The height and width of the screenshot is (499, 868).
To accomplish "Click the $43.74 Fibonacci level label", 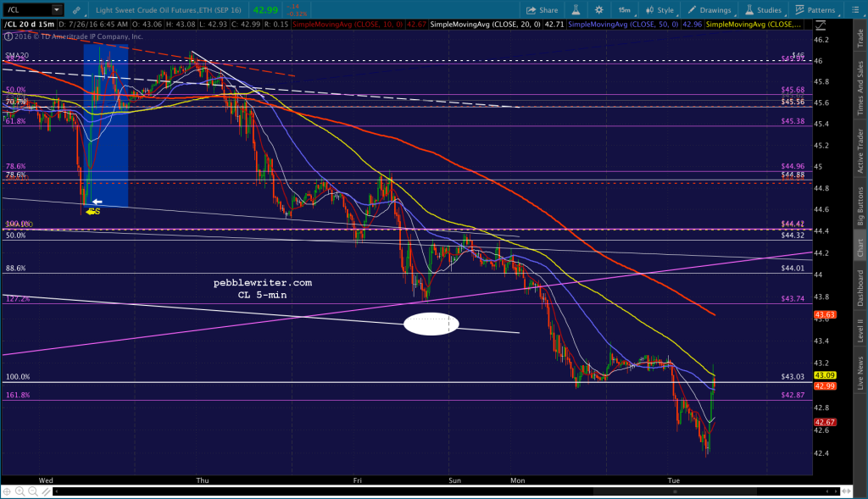I will 793,298.
